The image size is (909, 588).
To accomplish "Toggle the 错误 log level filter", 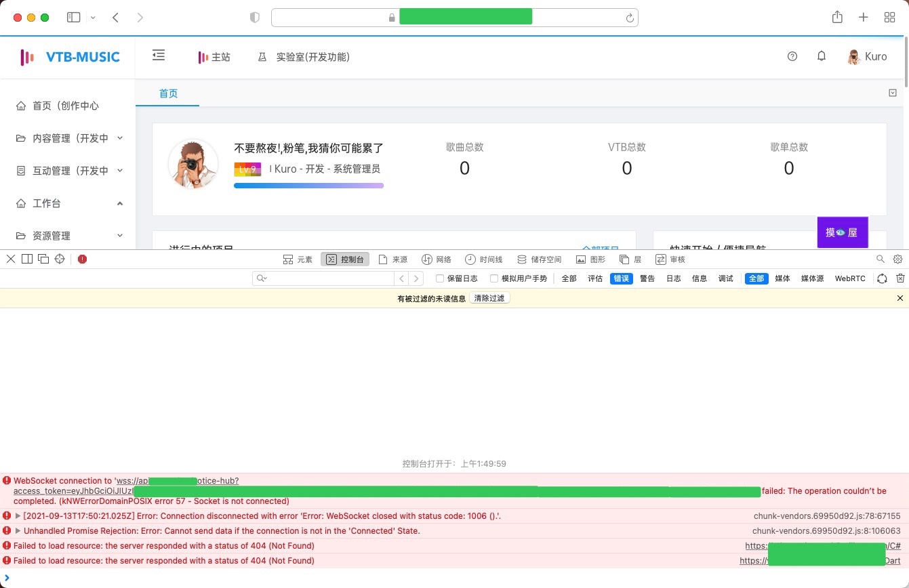I will [x=621, y=278].
